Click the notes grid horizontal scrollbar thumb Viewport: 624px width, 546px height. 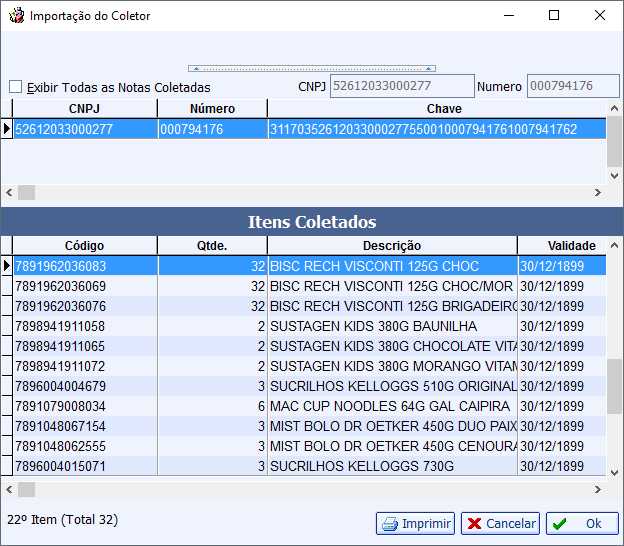pos(27,193)
